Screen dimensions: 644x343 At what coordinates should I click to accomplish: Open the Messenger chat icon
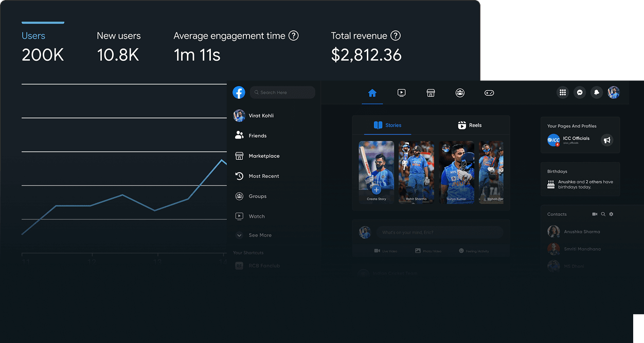[x=580, y=92]
